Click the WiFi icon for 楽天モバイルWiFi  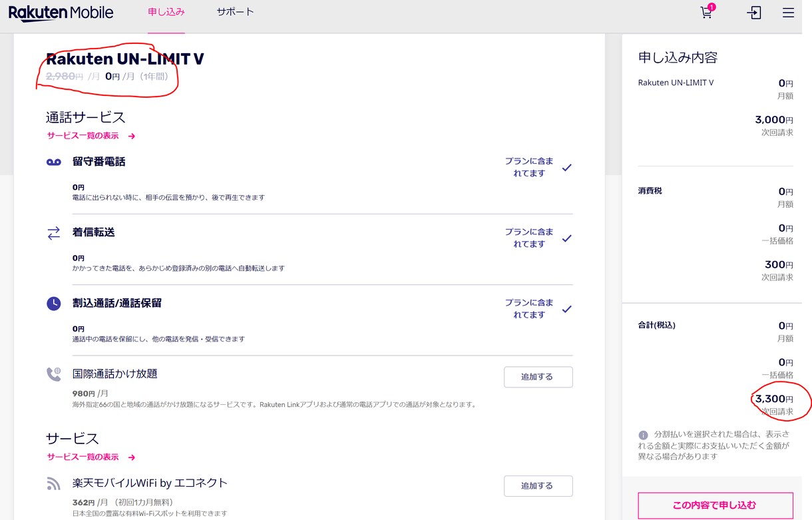54,484
